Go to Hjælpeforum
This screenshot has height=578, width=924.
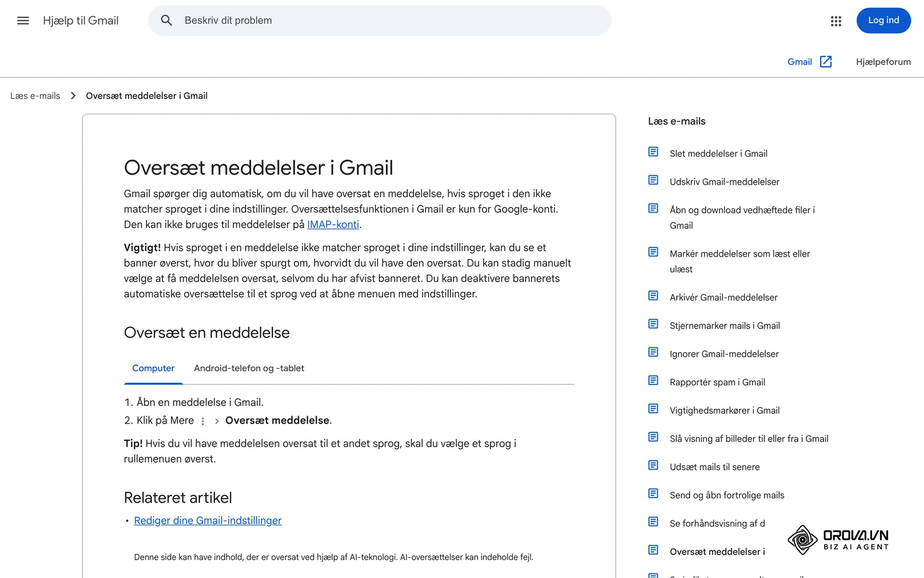pos(883,62)
